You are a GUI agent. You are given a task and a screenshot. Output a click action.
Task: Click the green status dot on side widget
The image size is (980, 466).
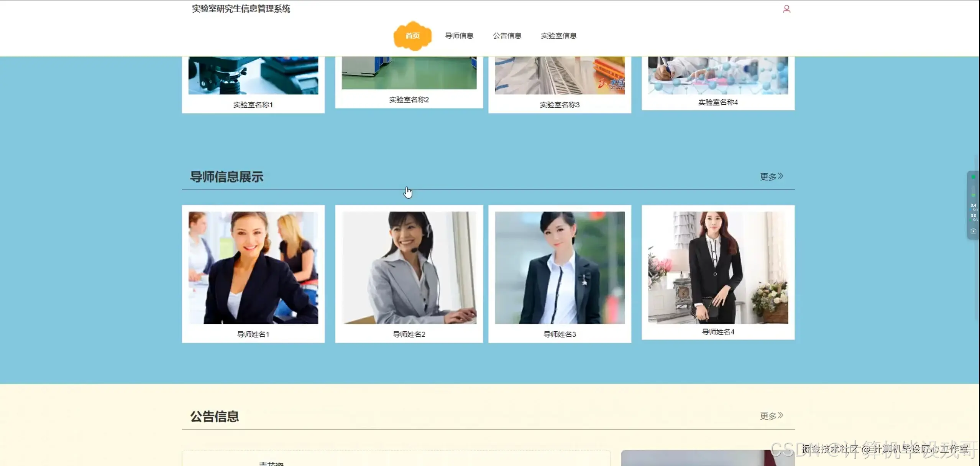click(x=973, y=177)
